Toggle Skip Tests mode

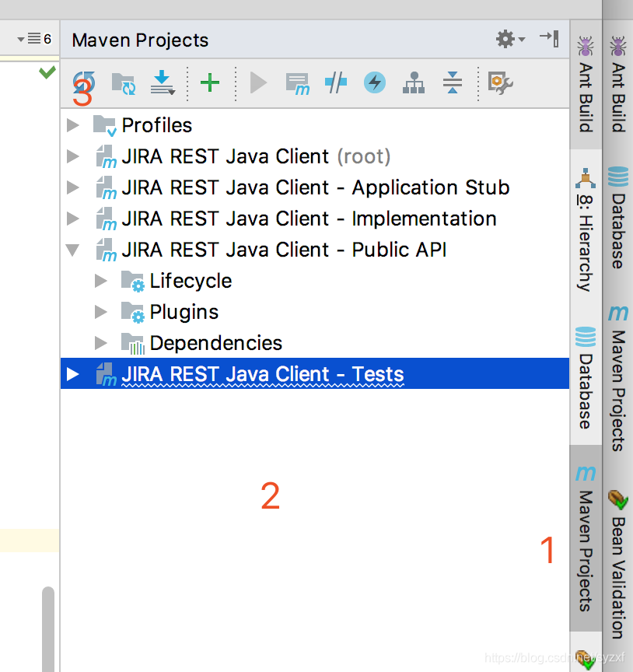coord(336,83)
